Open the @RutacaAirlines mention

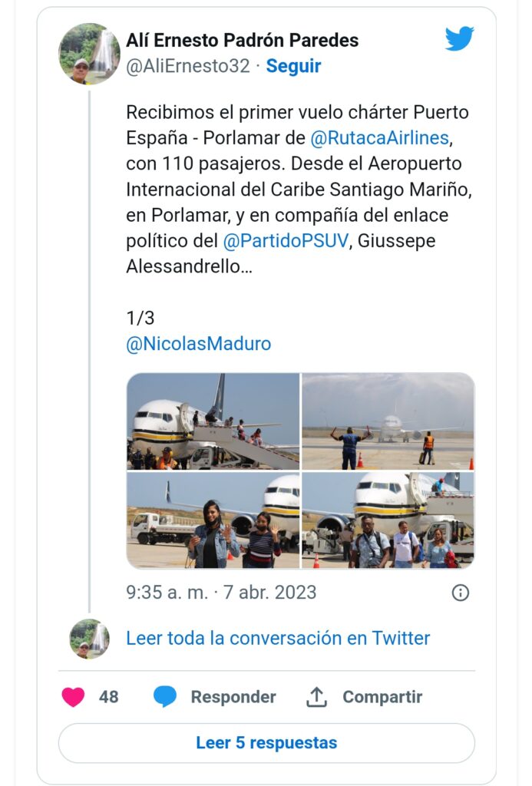click(x=379, y=140)
